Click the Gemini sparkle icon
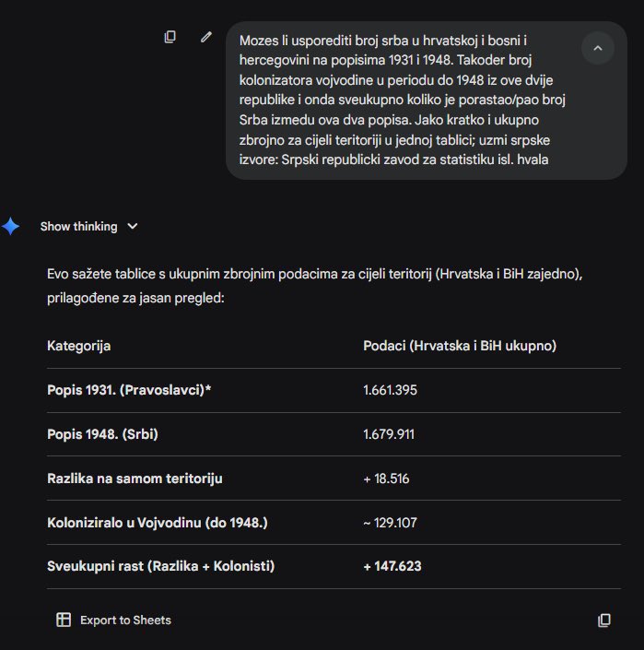644x650 pixels. (10, 226)
